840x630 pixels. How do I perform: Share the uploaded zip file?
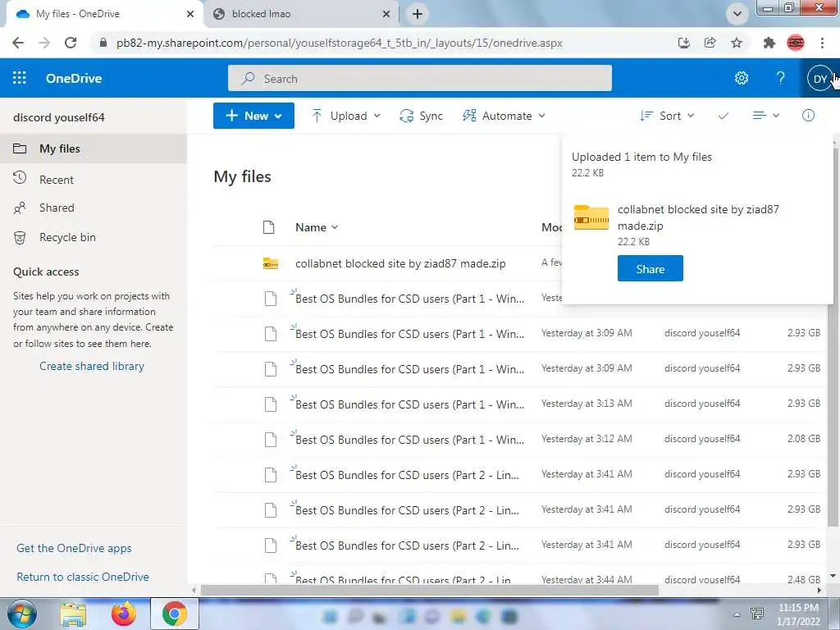pyautogui.click(x=650, y=268)
